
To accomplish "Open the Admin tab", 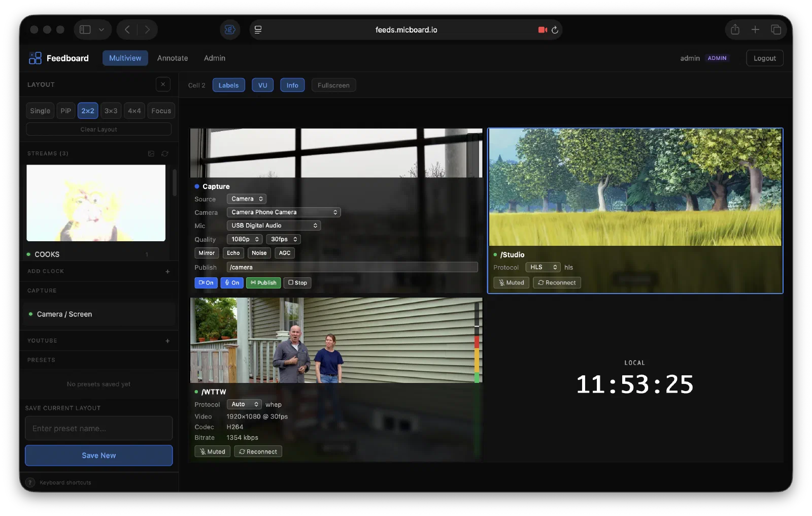I will (x=215, y=58).
